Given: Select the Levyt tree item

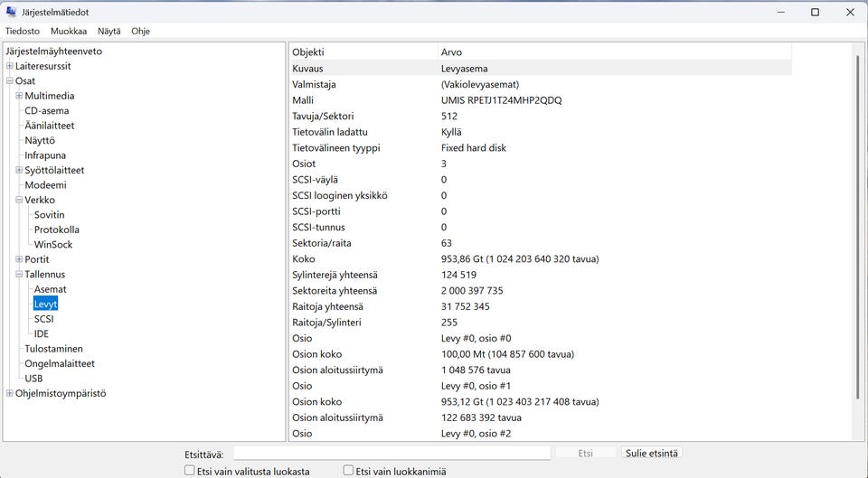Looking at the screenshot, I should coord(45,305).
